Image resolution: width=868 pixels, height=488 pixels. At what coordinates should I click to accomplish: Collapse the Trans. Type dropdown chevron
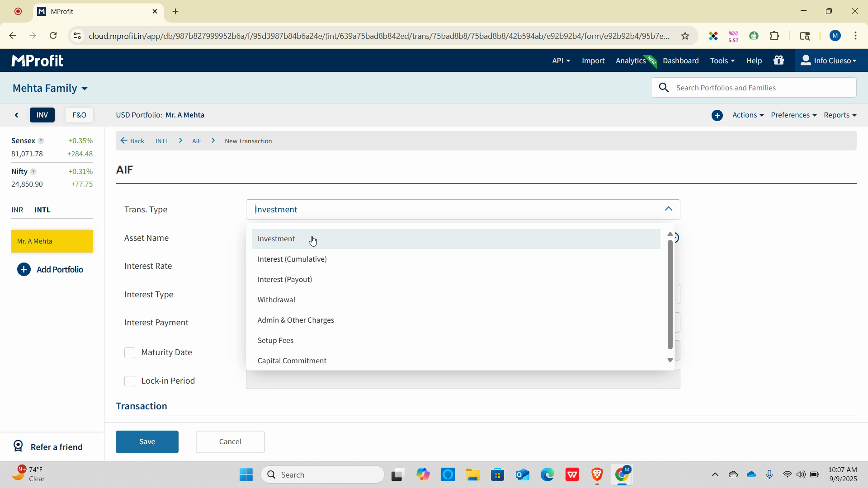pos(668,209)
